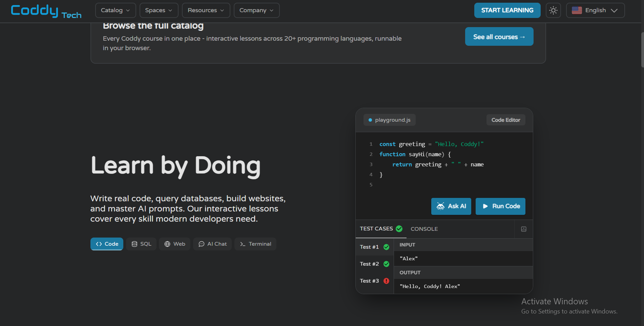Click the page vertical scrollbar
Screen dimensions: 644x326
tap(642, 50)
